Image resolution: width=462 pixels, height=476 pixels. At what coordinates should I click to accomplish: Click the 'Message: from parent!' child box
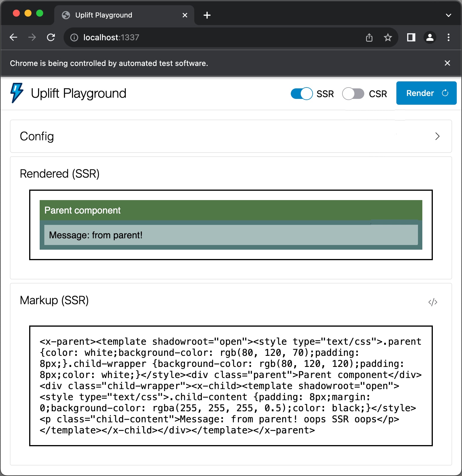pos(231,235)
